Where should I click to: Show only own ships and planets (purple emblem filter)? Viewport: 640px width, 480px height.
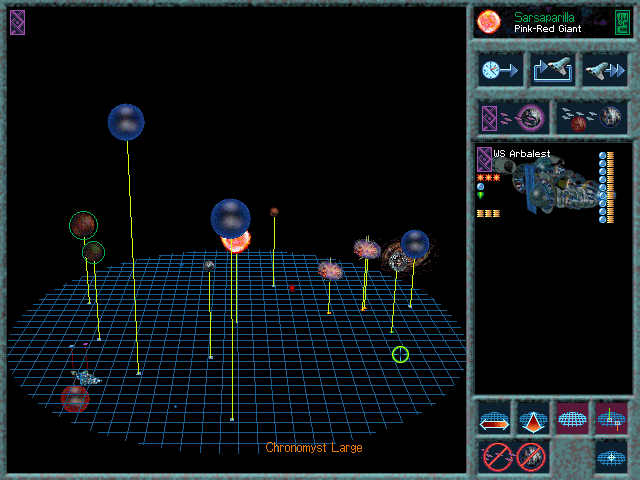(513, 118)
